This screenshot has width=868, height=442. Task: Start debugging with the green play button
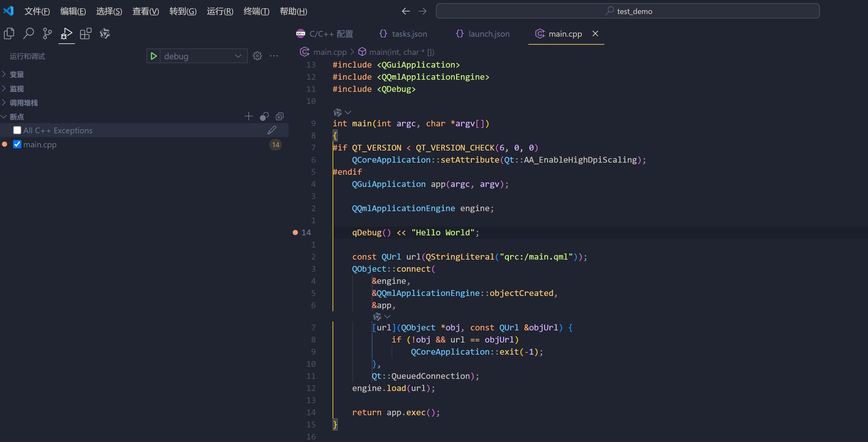pyautogui.click(x=154, y=56)
